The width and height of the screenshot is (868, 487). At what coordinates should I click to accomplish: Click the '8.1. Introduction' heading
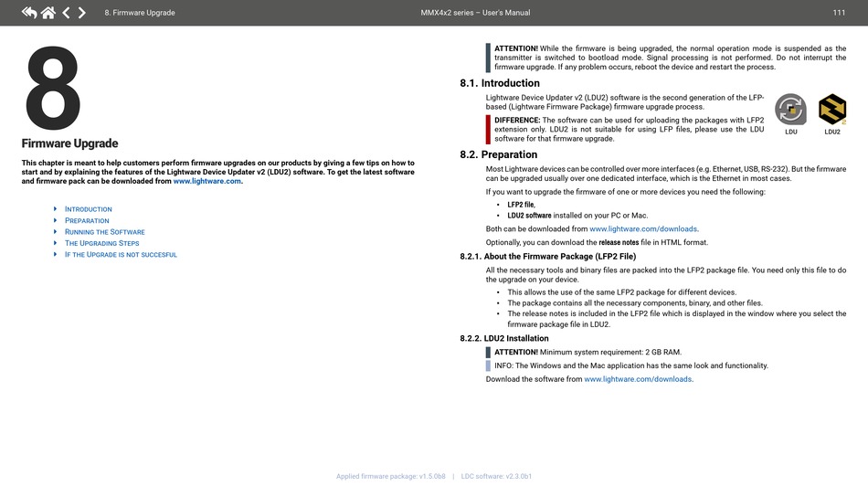pos(499,83)
